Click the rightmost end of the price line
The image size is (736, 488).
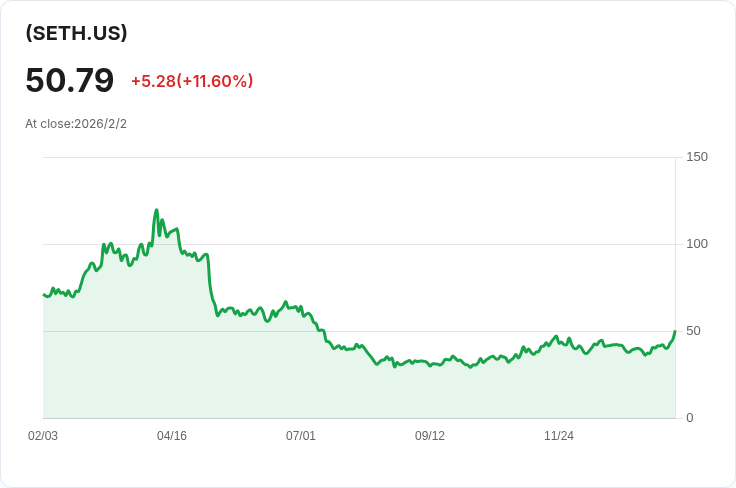675,331
